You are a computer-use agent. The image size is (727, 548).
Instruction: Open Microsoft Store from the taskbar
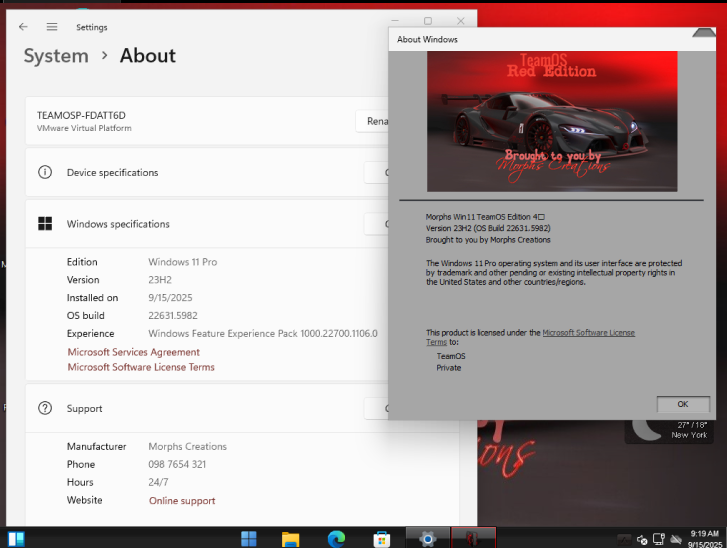[382, 539]
